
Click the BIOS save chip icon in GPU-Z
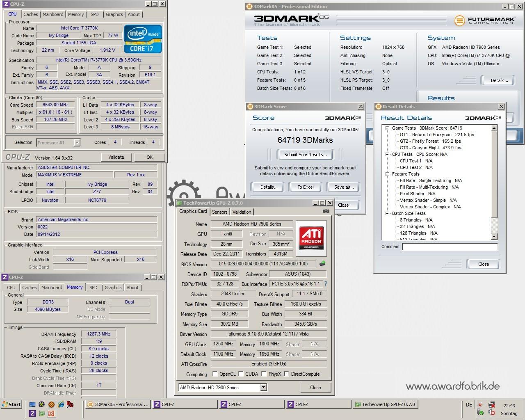322,264
